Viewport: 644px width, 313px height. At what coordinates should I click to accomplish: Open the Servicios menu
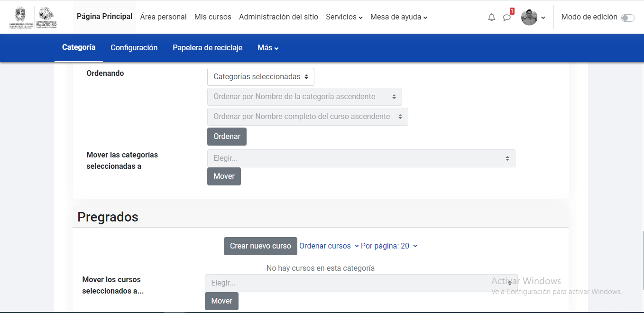click(x=344, y=17)
